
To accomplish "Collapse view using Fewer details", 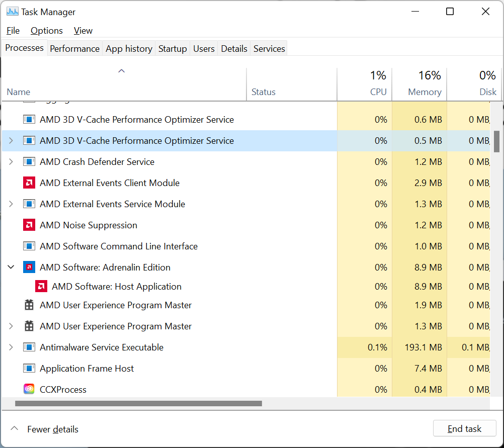I will point(45,429).
